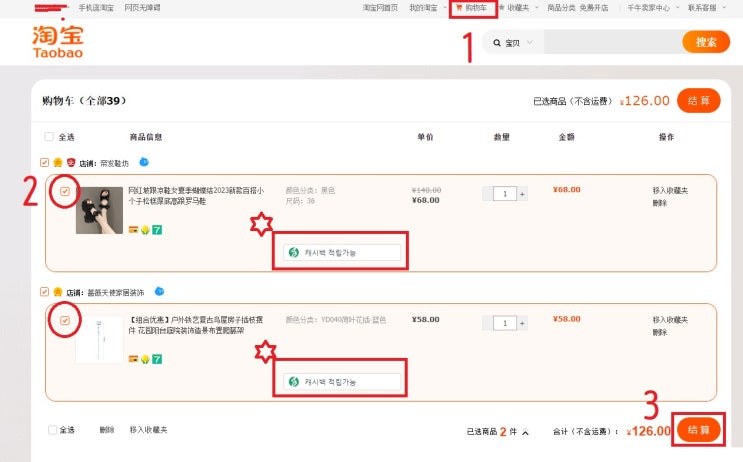Screen dimensions: 743x462
Task: Click the 结算 button beside the header total
Action: click(698, 100)
